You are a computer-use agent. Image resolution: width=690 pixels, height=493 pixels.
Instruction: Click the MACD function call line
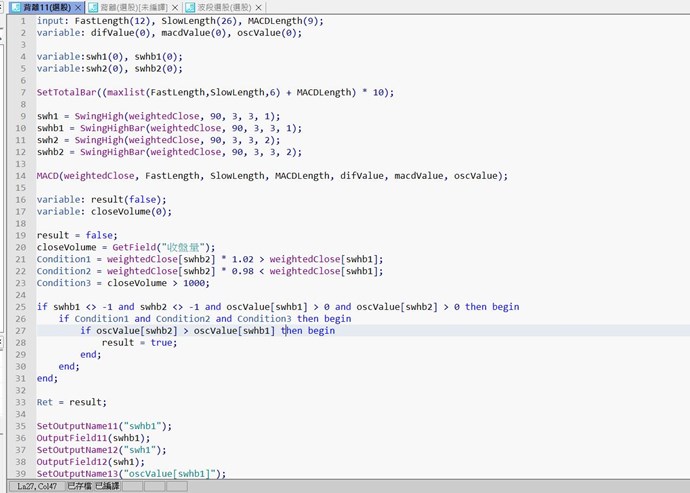[272, 175]
